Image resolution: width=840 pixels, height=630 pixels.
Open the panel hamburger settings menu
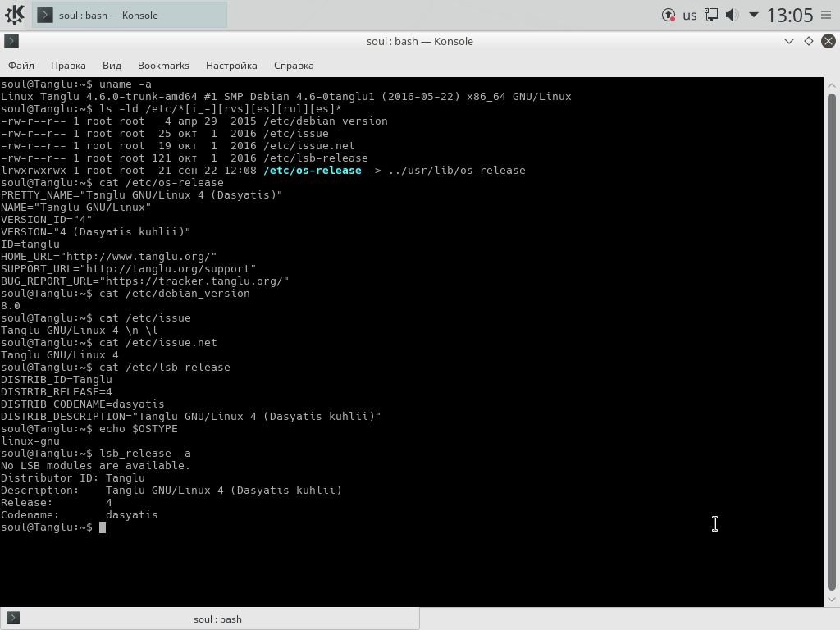click(x=826, y=15)
